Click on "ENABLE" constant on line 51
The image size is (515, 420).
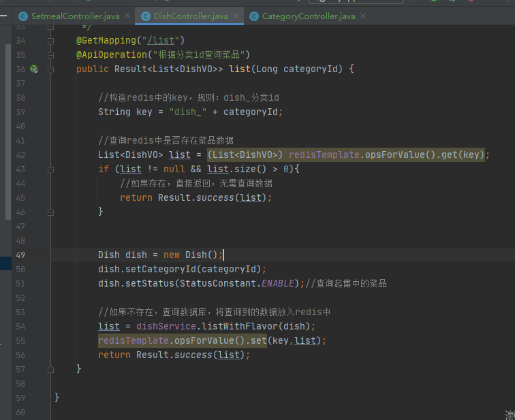pyautogui.click(x=278, y=283)
